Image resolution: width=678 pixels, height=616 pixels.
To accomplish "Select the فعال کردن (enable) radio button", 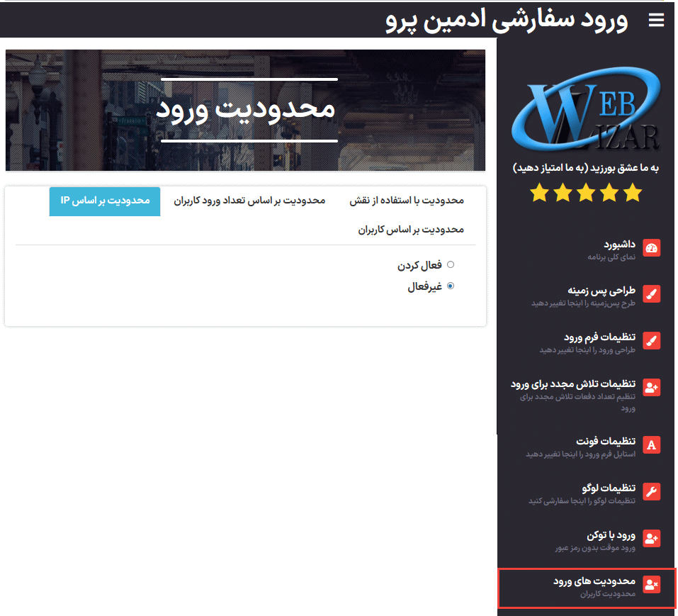I will (x=451, y=264).
